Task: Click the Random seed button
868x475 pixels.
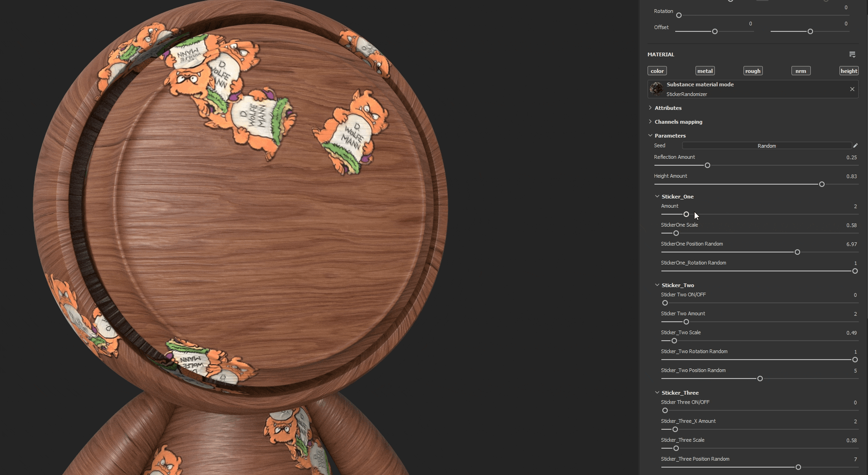Action: point(767,145)
